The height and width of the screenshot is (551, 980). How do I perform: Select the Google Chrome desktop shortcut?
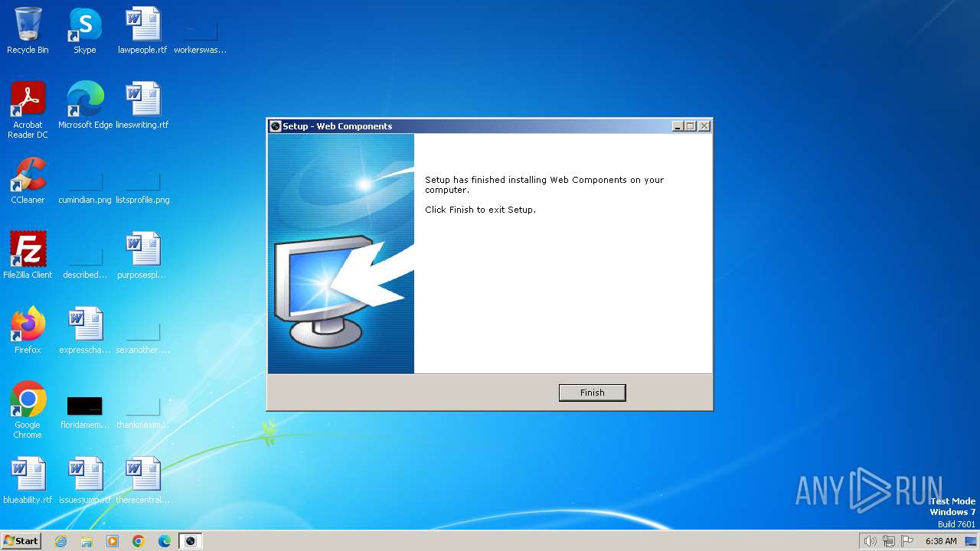28,410
